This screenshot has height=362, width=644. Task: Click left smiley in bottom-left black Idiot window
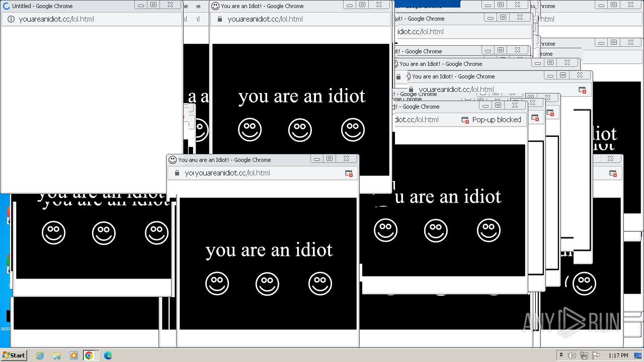[54, 233]
